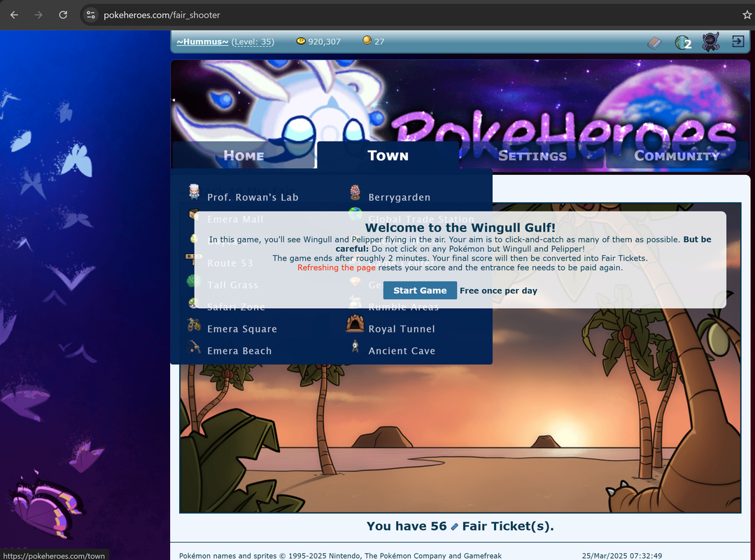The height and width of the screenshot is (560, 755).
Task: Click the 'You have 56 Fair Ticket(s).' text
Action: [x=460, y=526]
